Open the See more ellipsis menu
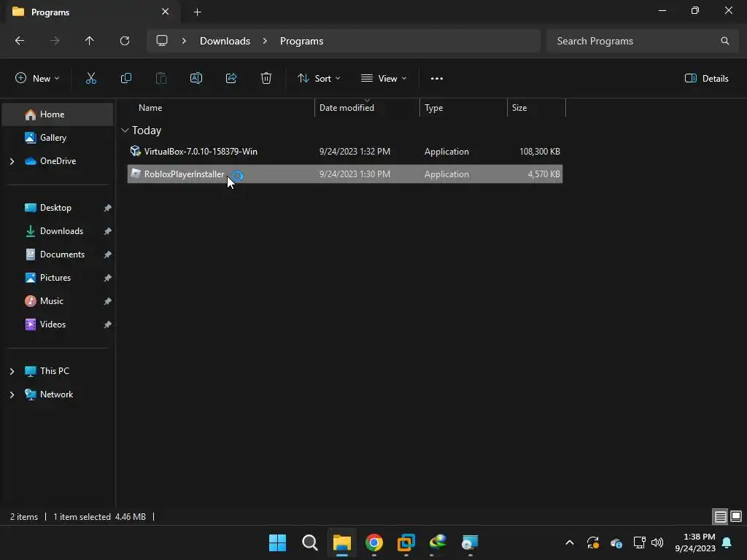Image resolution: width=747 pixels, height=560 pixels. 437,79
